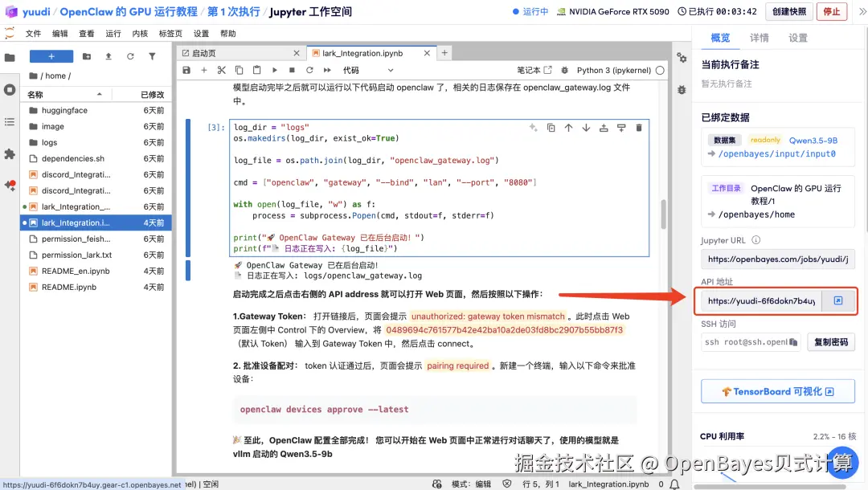Open the cell type dropdown showing 代码
Viewport: 868px width, 490px height.
367,70
